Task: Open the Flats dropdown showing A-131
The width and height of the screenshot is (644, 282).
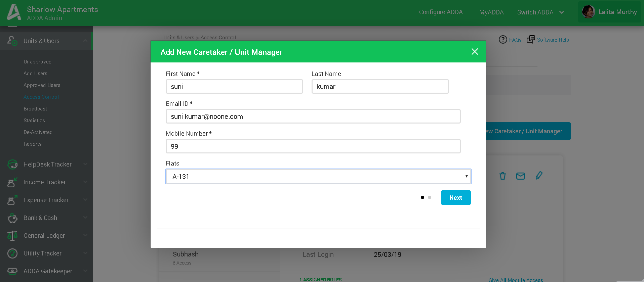Action: click(318, 177)
